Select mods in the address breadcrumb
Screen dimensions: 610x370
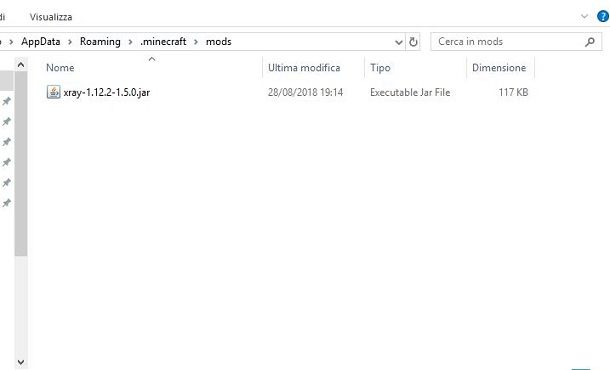pos(219,42)
